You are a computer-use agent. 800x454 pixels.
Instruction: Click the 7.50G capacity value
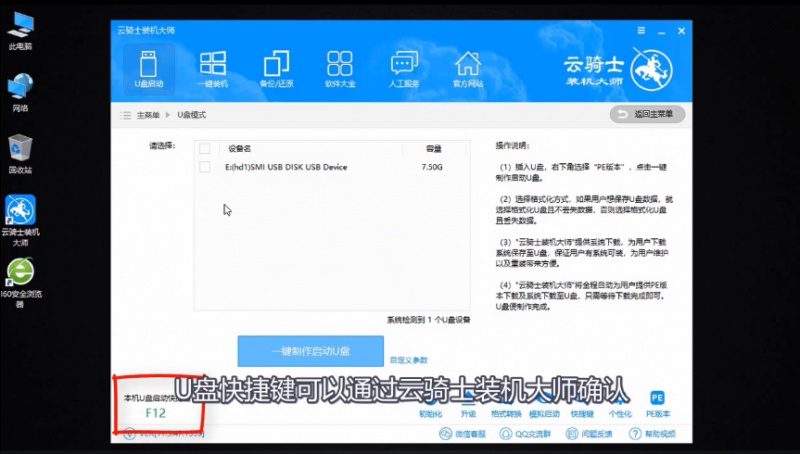[x=432, y=167]
